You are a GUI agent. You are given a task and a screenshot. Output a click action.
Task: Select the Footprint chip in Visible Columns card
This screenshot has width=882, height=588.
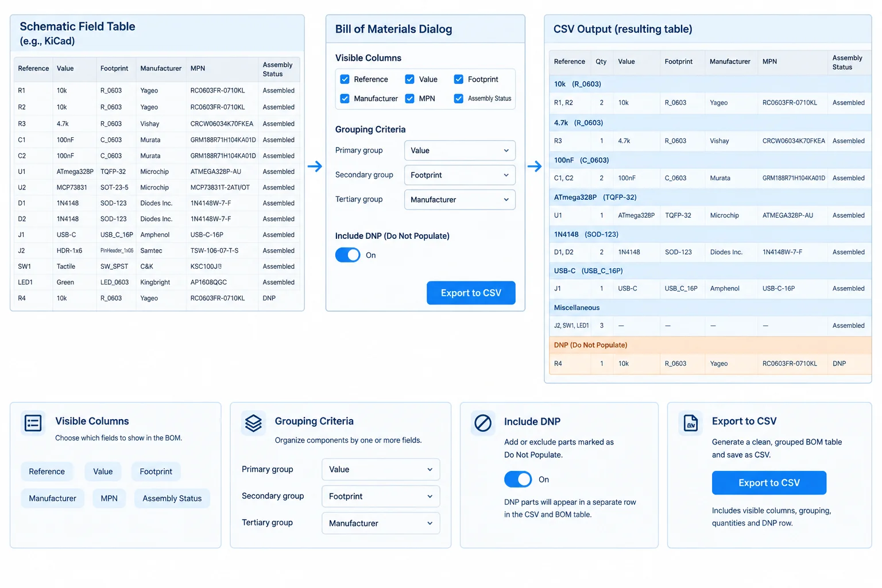click(x=156, y=471)
